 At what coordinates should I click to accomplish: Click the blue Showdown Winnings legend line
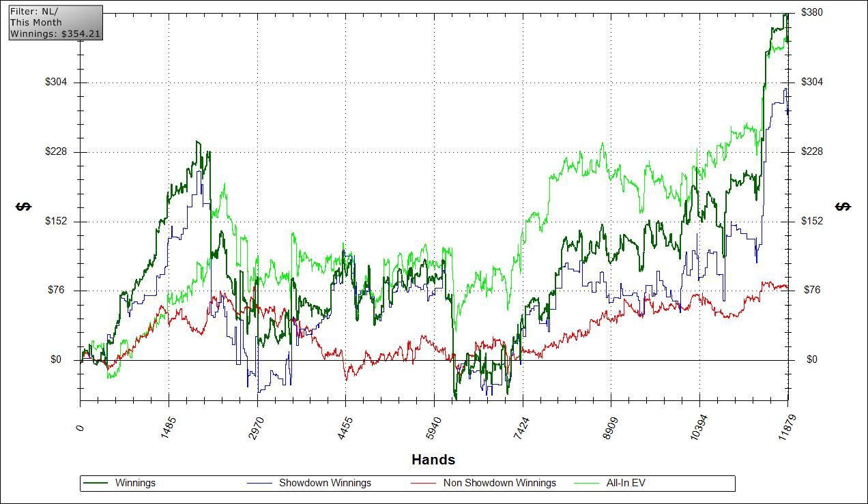click(259, 484)
